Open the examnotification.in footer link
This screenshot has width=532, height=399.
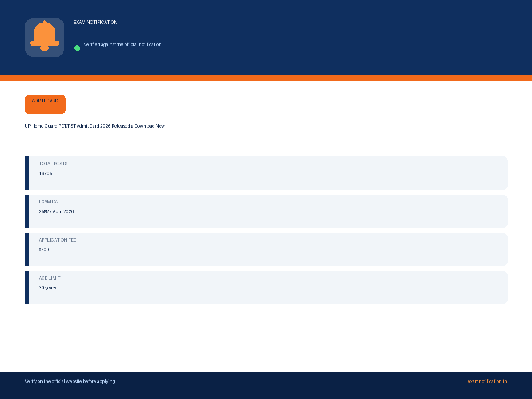[x=487, y=381]
